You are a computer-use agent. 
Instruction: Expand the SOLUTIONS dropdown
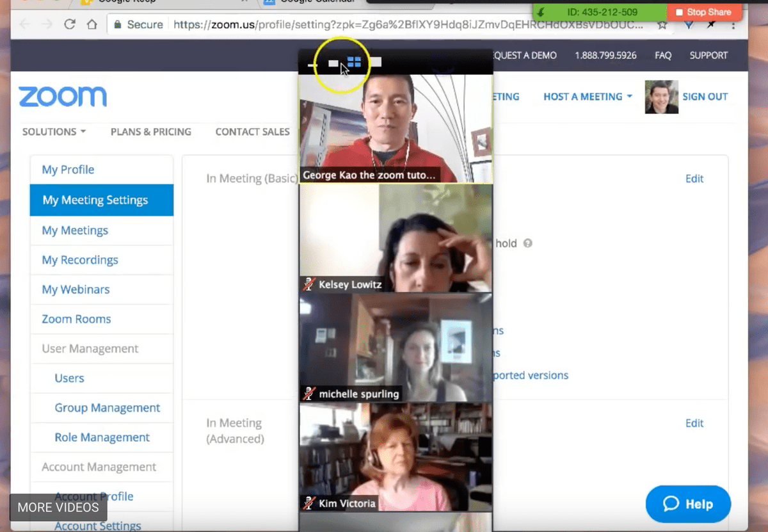(54, 132)
